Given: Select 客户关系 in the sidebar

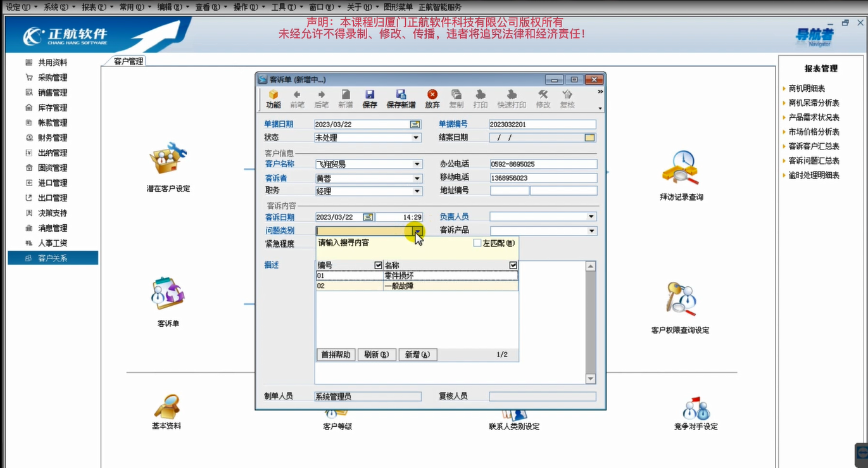Looking at the screenshot, I should (x=53, y=258).
